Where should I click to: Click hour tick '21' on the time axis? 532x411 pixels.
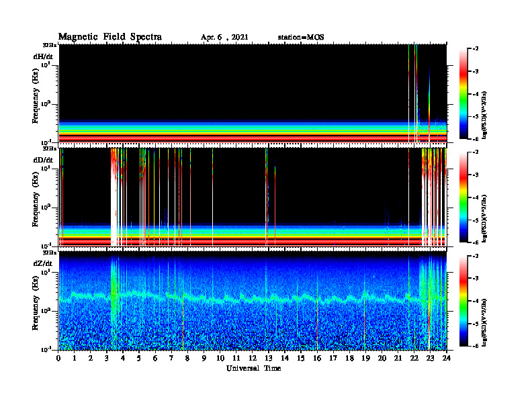tap(398, 358)
